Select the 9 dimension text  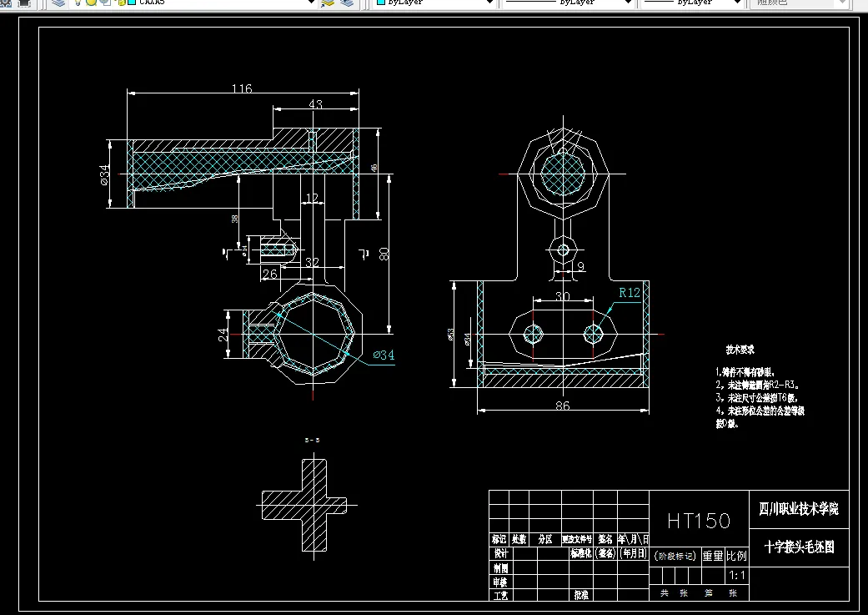click(580, 266)
